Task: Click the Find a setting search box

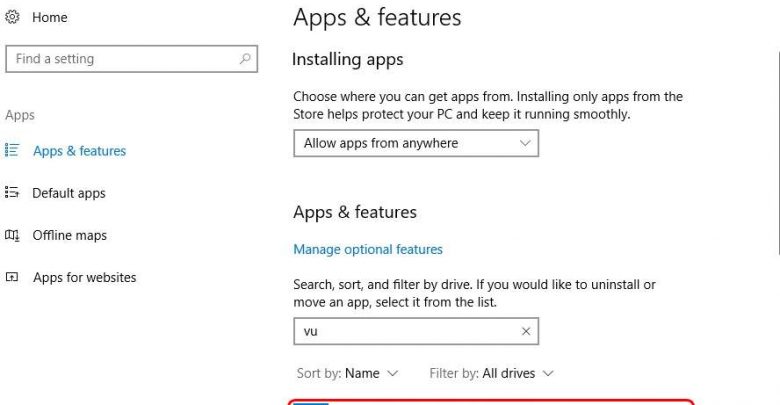Action: 120,59
